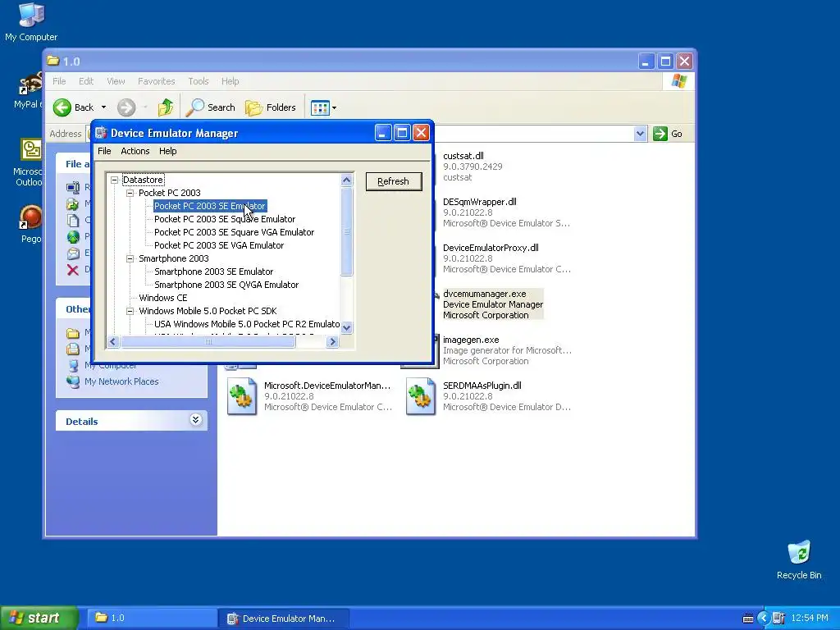Open the View menu in Explorer window
Image resolution: width=840 pixels, height=630 pixels.
point(116,81)
